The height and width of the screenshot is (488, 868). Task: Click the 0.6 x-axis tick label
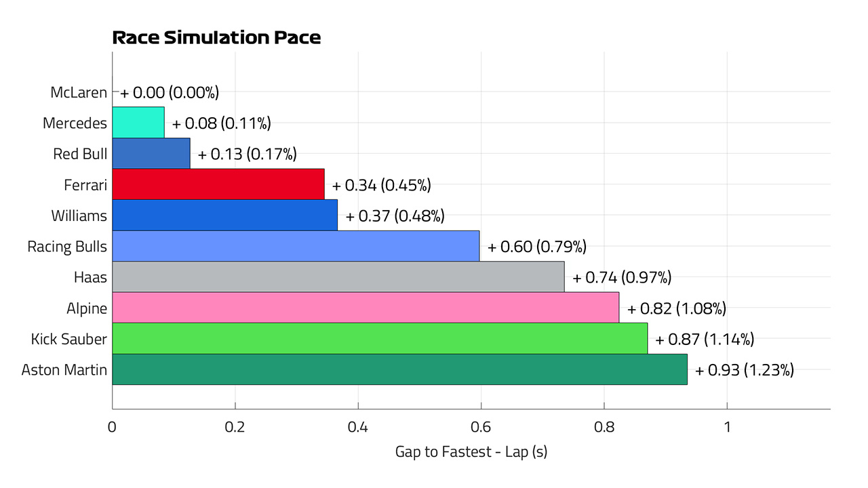click(x=481, y=428)
